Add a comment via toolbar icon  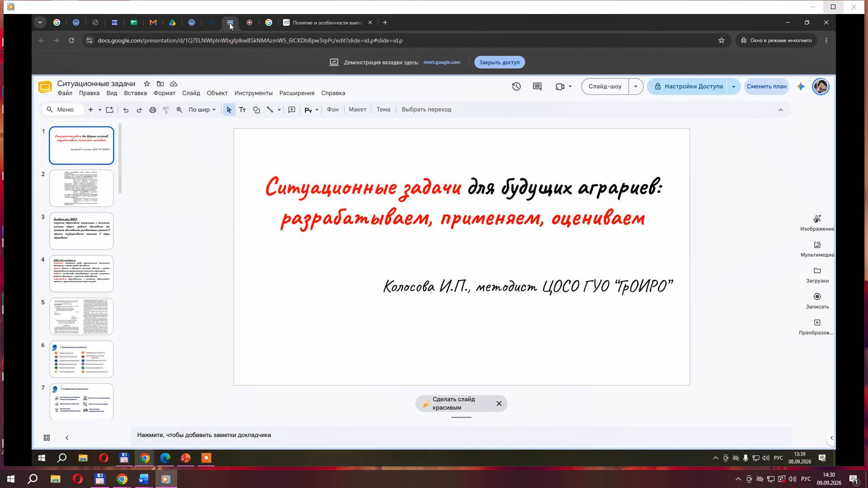tap(292, 110)
